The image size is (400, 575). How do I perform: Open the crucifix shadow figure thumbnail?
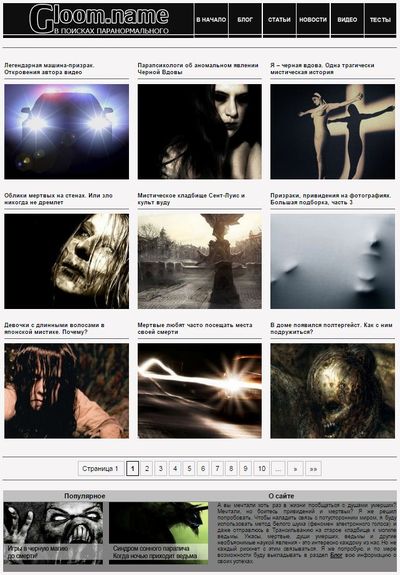pos(333,132)
